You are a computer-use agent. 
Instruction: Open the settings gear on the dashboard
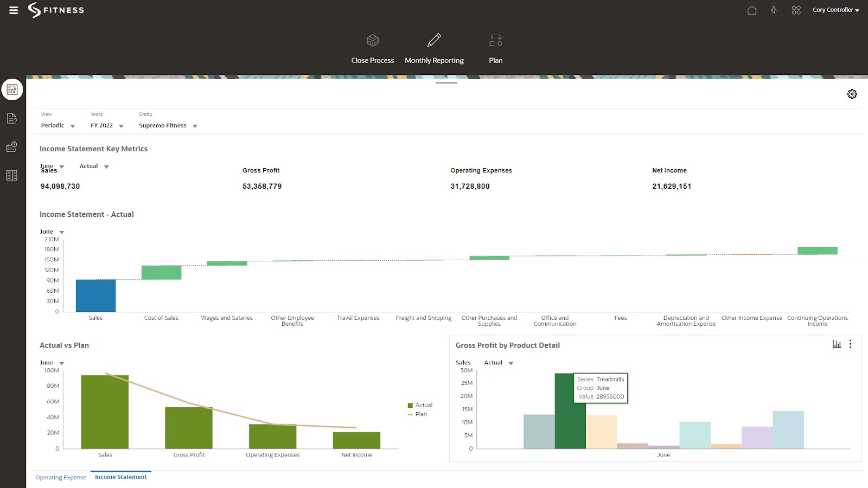click(x=851, y=94)
